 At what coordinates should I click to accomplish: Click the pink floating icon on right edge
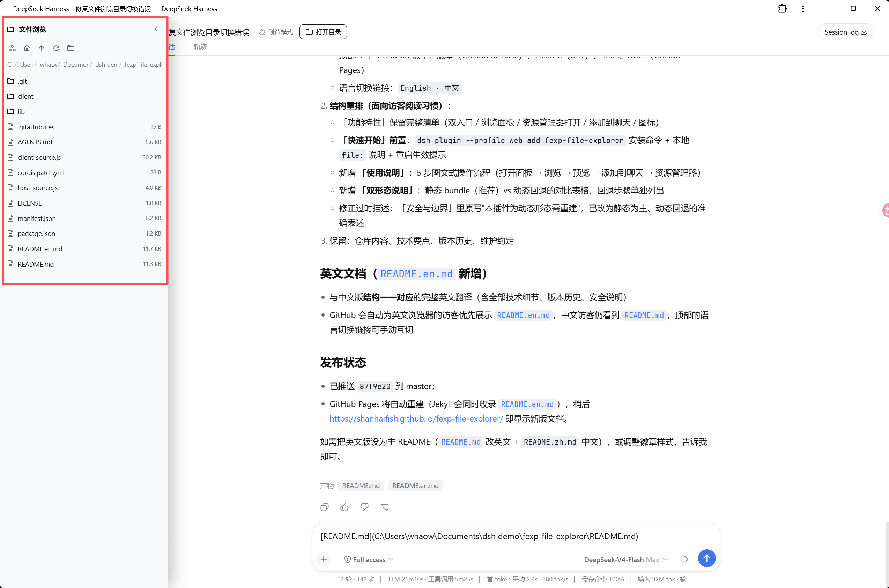click(886, 210)
